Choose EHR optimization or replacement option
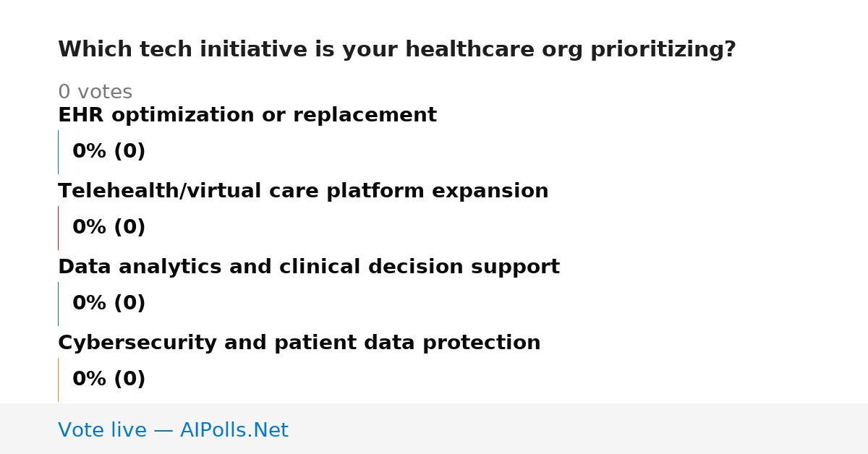 click(247, 116)
